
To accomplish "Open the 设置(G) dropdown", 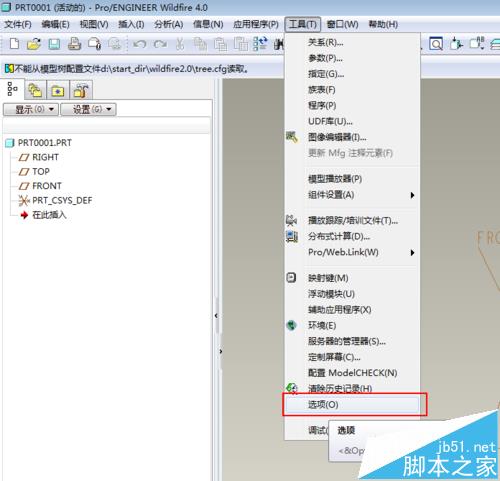I will click(x=88, y=109).
